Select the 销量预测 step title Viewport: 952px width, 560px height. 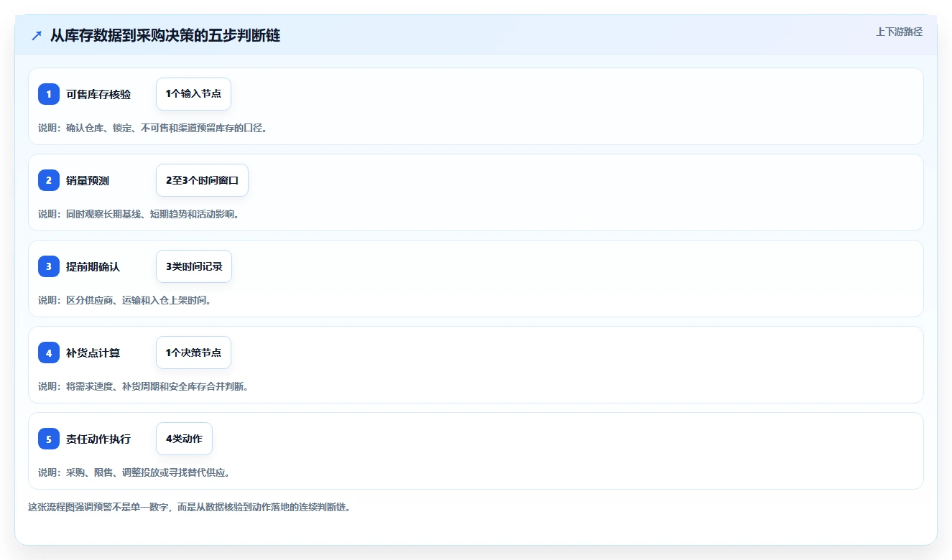pyautogui.click(x=88, y=181)
